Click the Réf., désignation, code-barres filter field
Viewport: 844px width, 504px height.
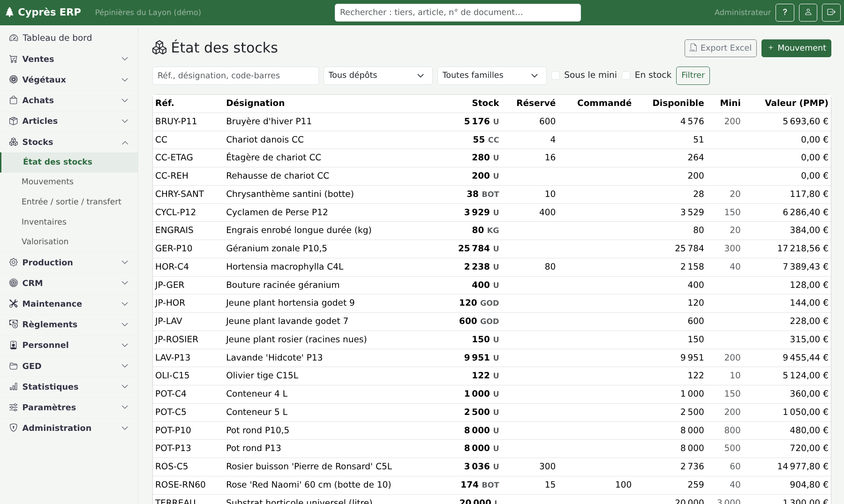235,75
